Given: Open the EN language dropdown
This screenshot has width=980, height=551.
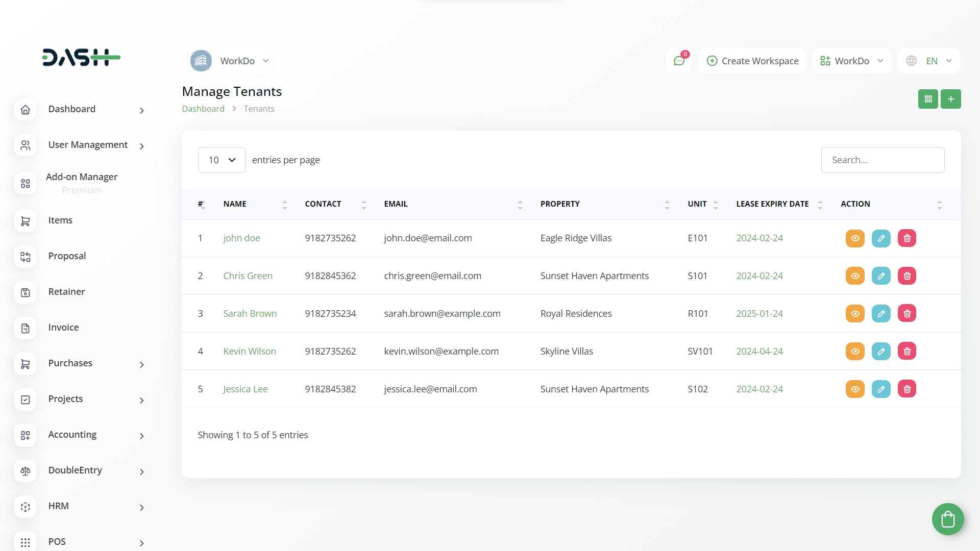Looking at the screenshot, I should pyautogui.click(x=929, y=61).
